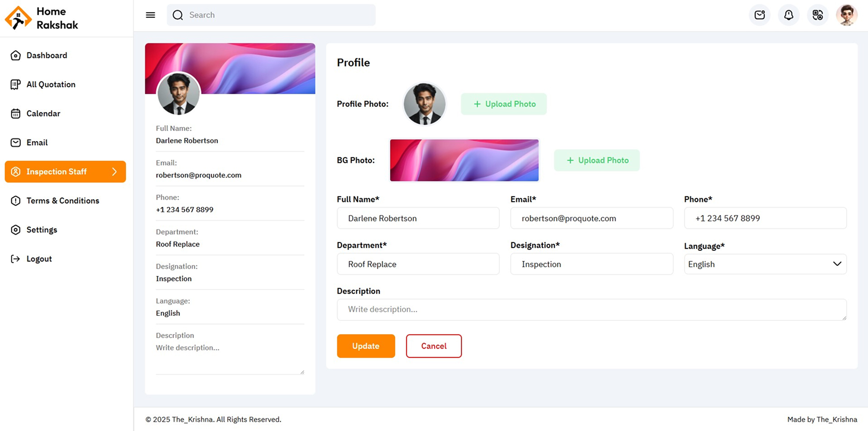This screenshot has height=431, width=868.
Task: Open Settings from sidebar
Action: [x=41, y=230]
